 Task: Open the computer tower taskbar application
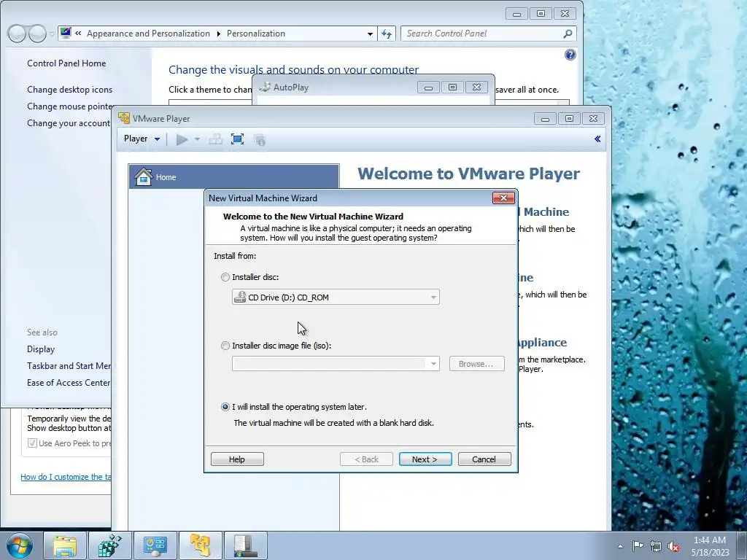[246, 545]
